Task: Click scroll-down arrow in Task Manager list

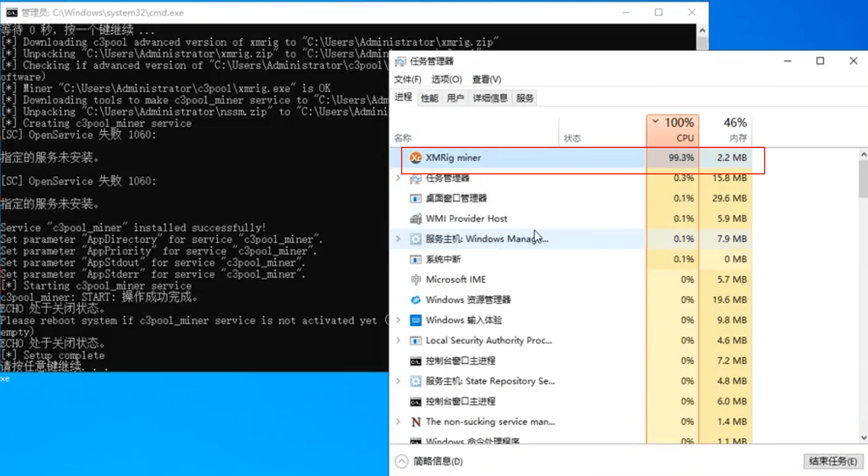Action: 863,438
